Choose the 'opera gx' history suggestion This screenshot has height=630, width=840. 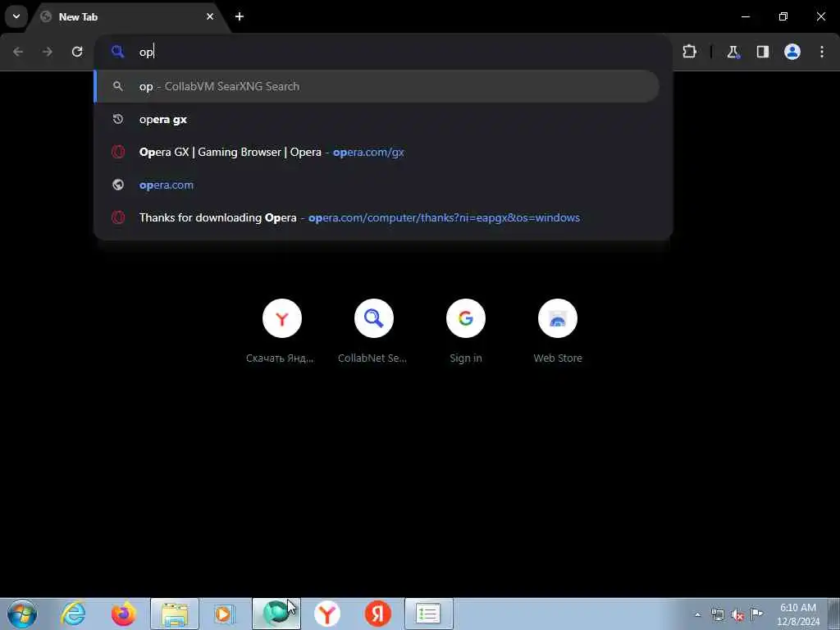(x=377, y=120)
